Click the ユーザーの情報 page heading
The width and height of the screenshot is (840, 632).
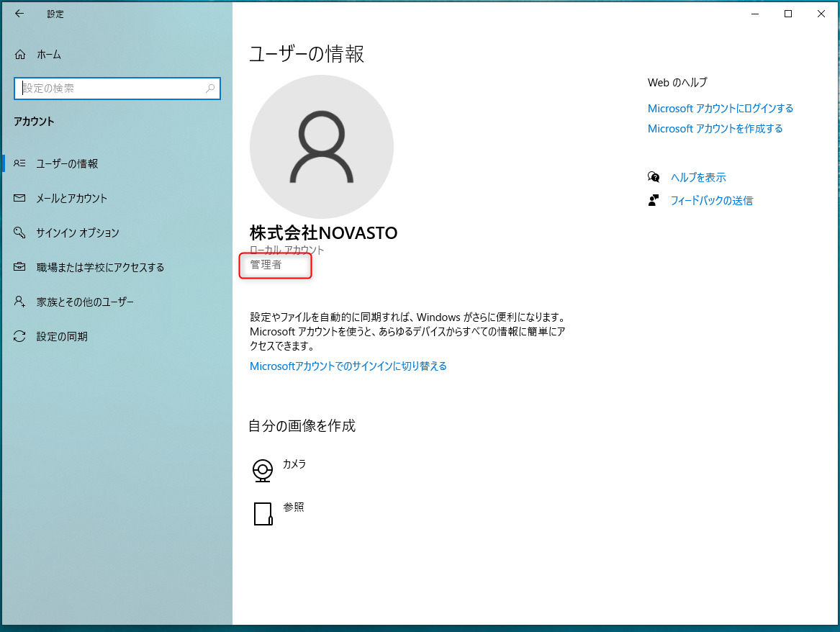pos(307,54)
